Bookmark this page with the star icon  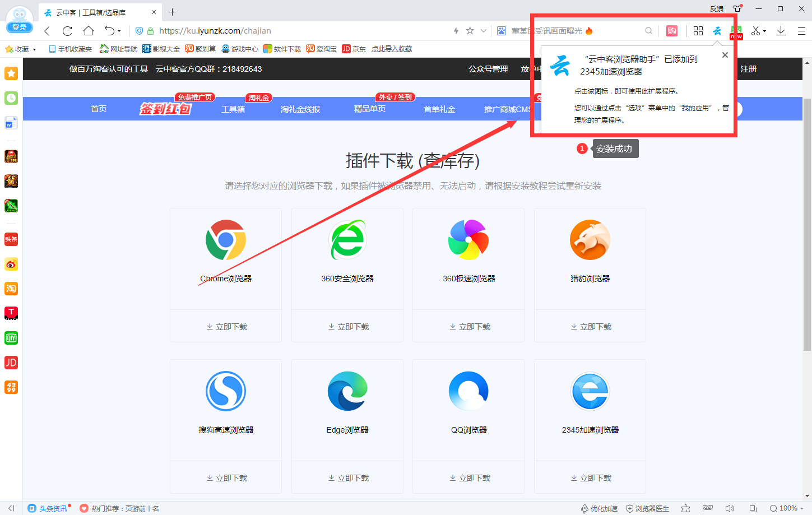(x=470, y=31)
